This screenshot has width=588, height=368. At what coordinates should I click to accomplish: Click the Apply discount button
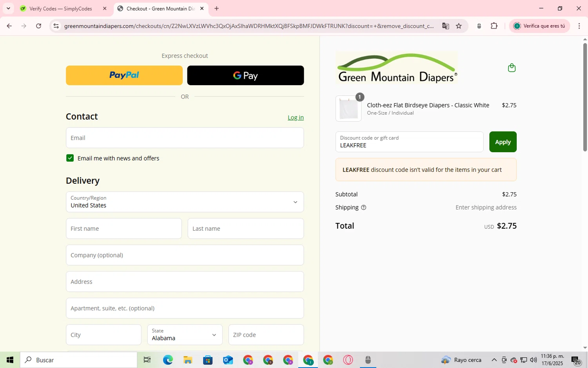click(x=503, y=142)
